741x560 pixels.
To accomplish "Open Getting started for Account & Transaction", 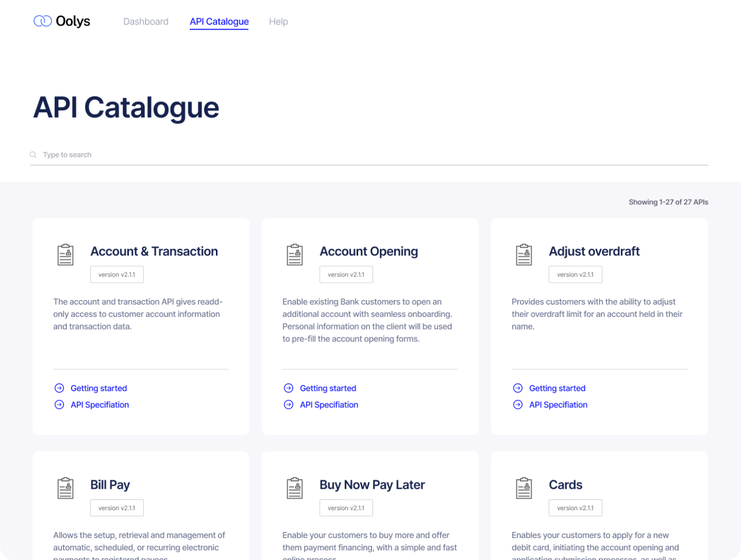I will [99, 388].
